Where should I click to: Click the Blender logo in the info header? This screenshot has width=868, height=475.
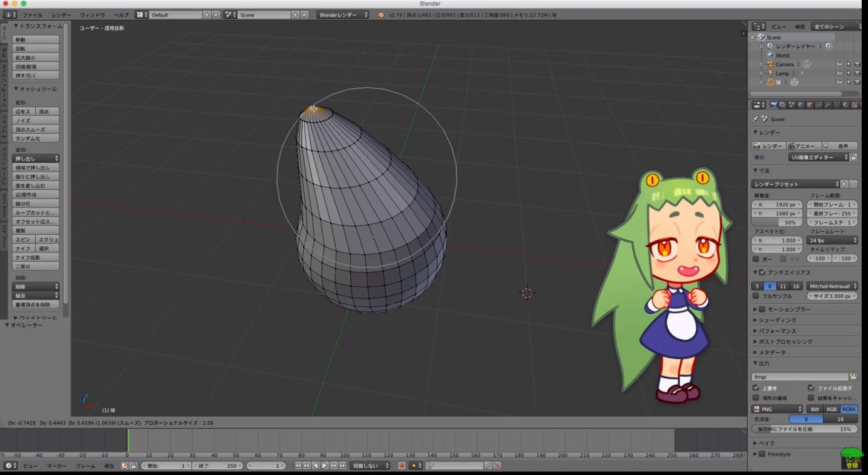[381, 14]
